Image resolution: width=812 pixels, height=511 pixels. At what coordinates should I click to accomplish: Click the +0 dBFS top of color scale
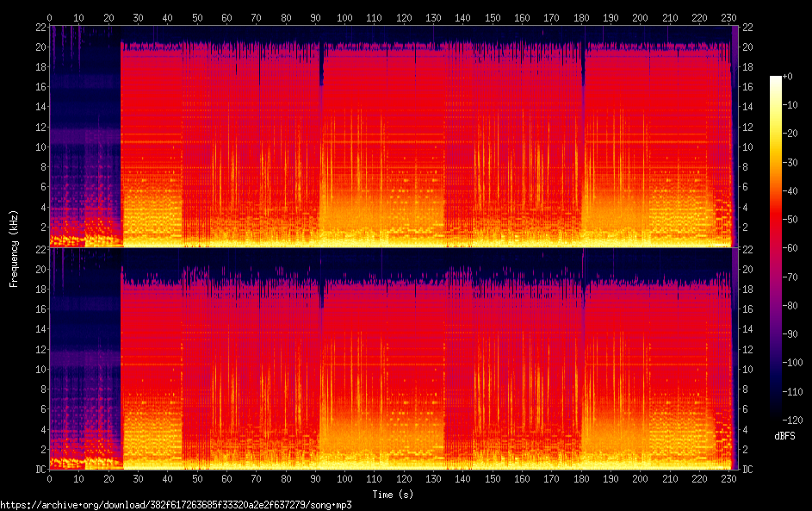tap(788, 77)
